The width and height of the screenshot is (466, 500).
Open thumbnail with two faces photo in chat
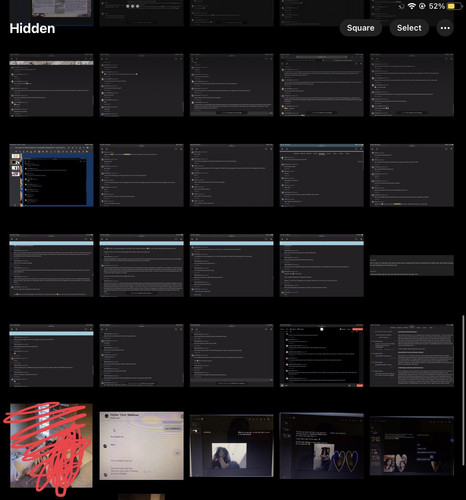[412, 446]
